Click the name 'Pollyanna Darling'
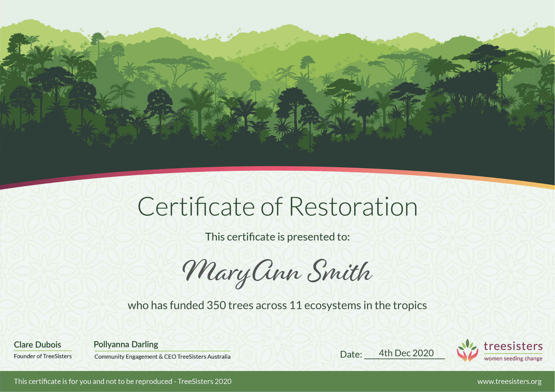555x392 pixels. [126, 345]
